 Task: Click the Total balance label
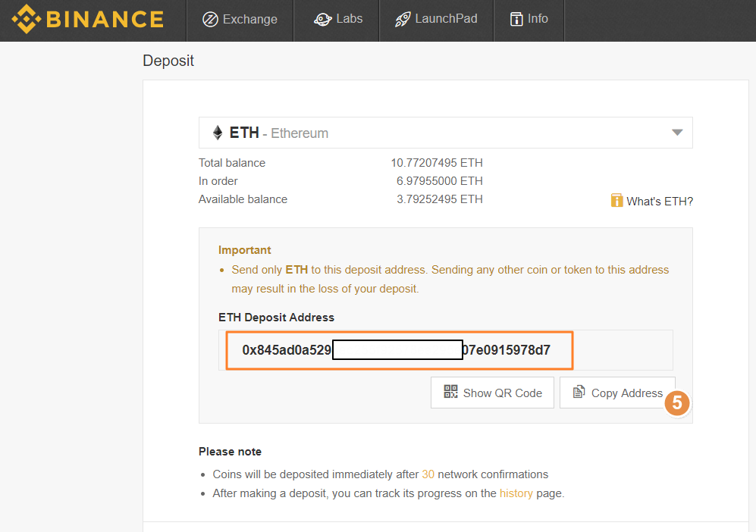232,163
